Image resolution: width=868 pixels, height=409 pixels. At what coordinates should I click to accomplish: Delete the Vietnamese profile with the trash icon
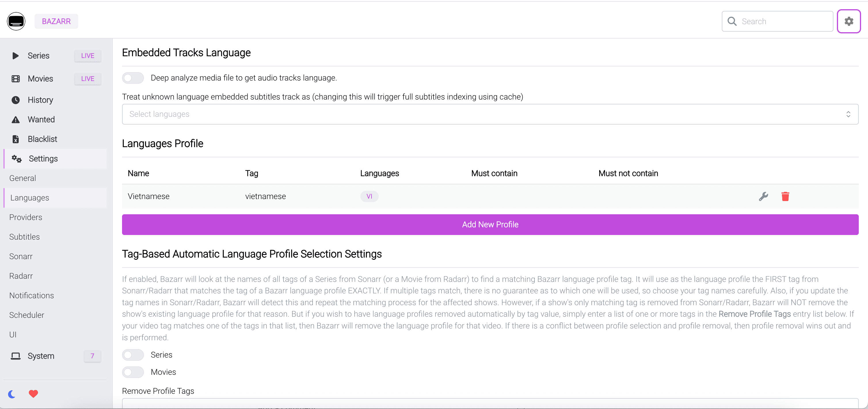point(786,196)
